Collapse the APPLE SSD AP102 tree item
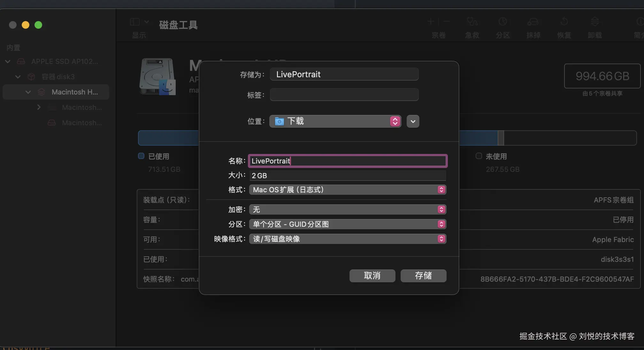Image resolution: width=644 pixels, height=350 pixels. pos(8,61)
